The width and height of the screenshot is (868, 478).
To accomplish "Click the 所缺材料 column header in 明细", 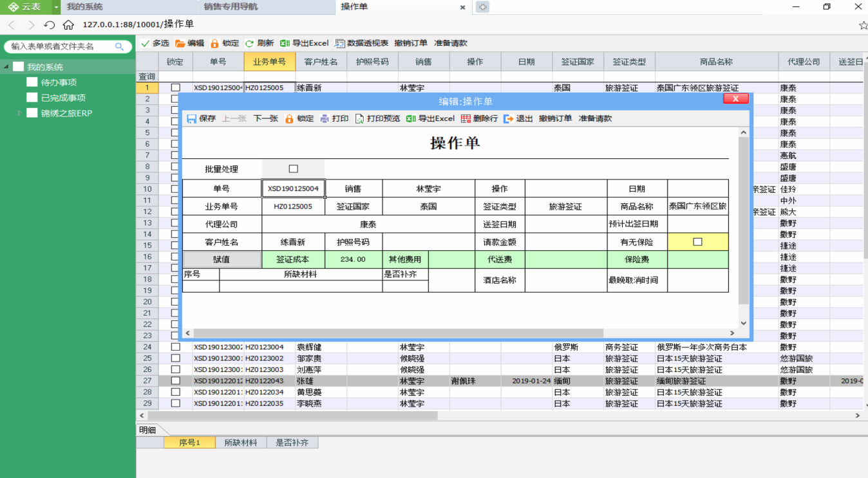I will point(241,443).
